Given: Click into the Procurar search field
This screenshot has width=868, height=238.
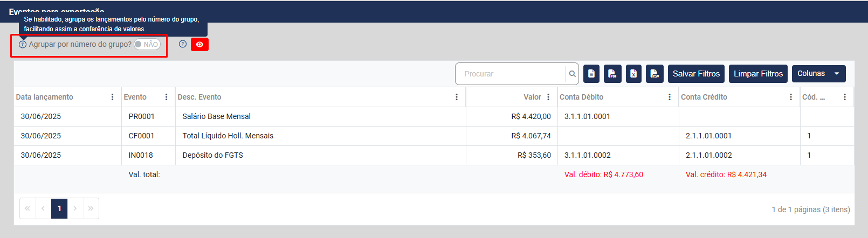Looking at the screenshot, I should coord(509,74).
